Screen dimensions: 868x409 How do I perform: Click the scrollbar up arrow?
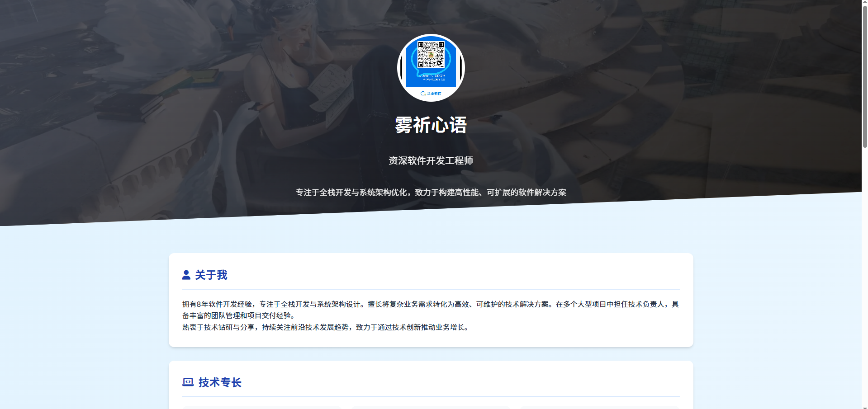pos(864,3)
